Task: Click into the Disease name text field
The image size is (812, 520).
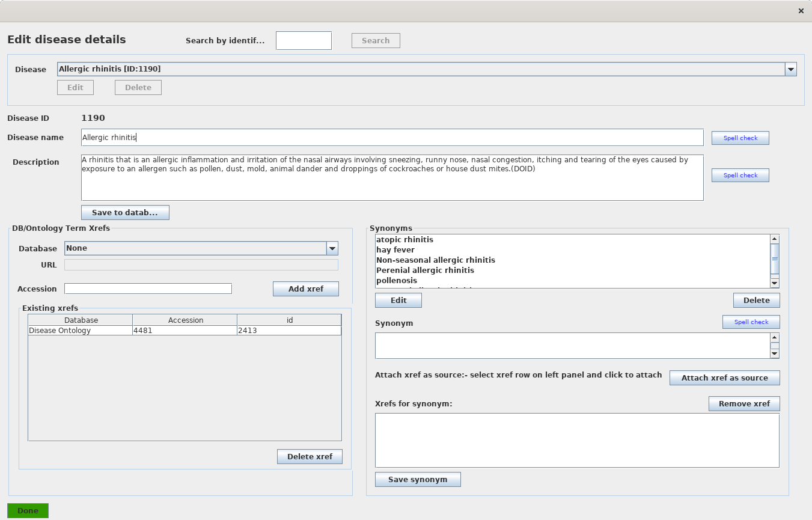Action: (x=392, y=138)
